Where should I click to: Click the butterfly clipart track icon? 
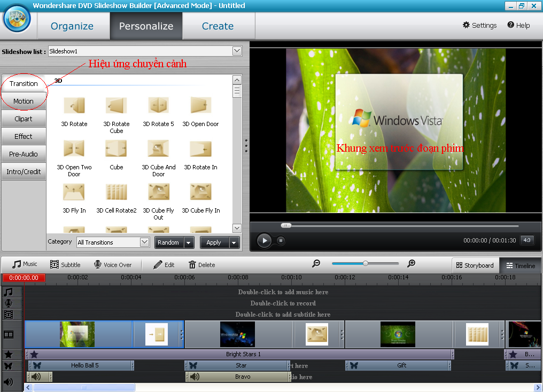tap(9, 366)
